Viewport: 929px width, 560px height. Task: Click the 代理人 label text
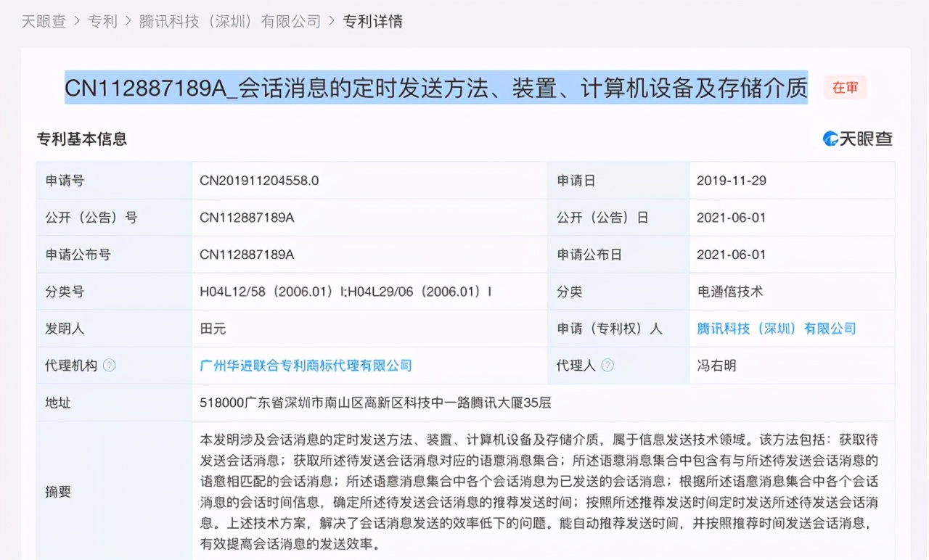coord(576,366)
